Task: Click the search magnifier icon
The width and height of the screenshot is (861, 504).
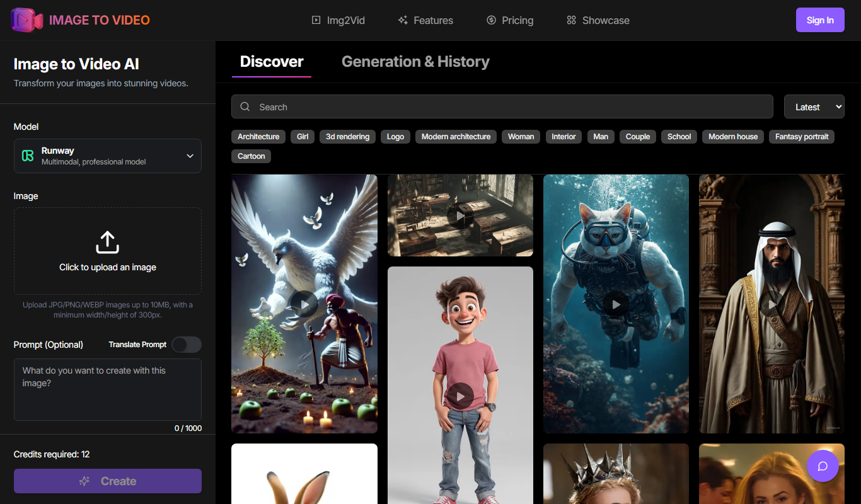Action: [x=245, y=106]
